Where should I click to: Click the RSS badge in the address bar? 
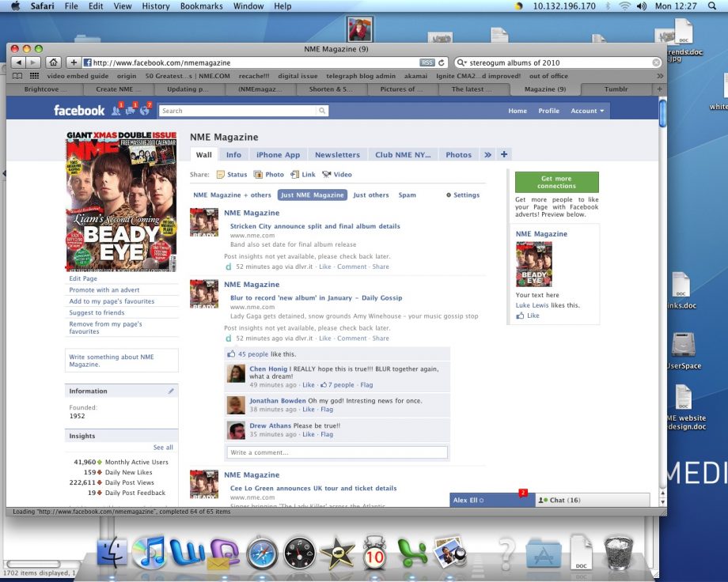(x=427, y=62)
